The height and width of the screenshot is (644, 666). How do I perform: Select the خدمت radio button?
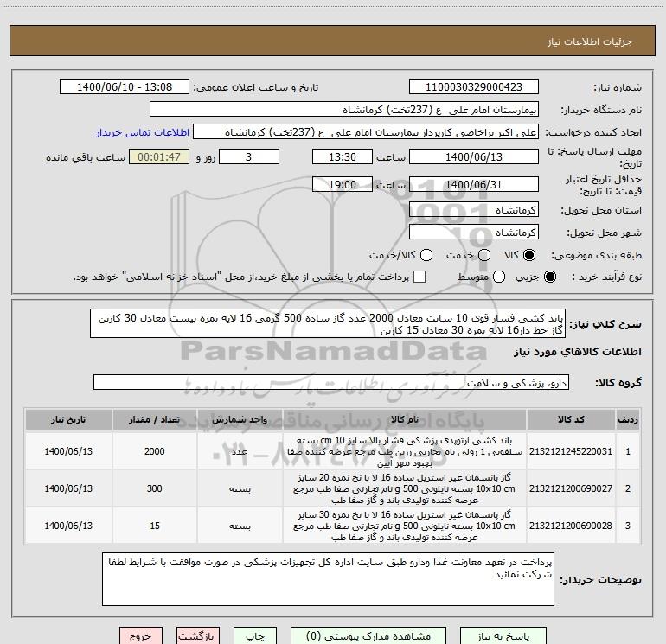pyautogui.click(x=484, y=255)
